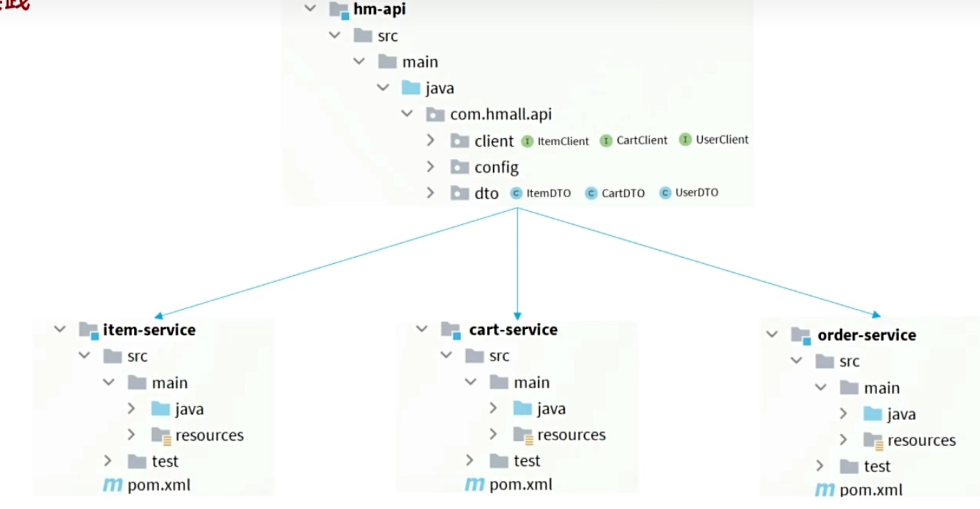Viewport: 980px width, 509px height.
Task: Collapse the item-service module tree
Action: 60,330
